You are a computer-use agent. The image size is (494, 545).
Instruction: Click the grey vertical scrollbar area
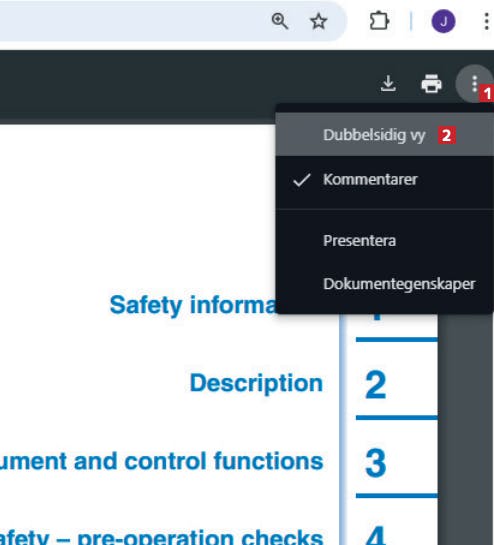coord(465,430)
